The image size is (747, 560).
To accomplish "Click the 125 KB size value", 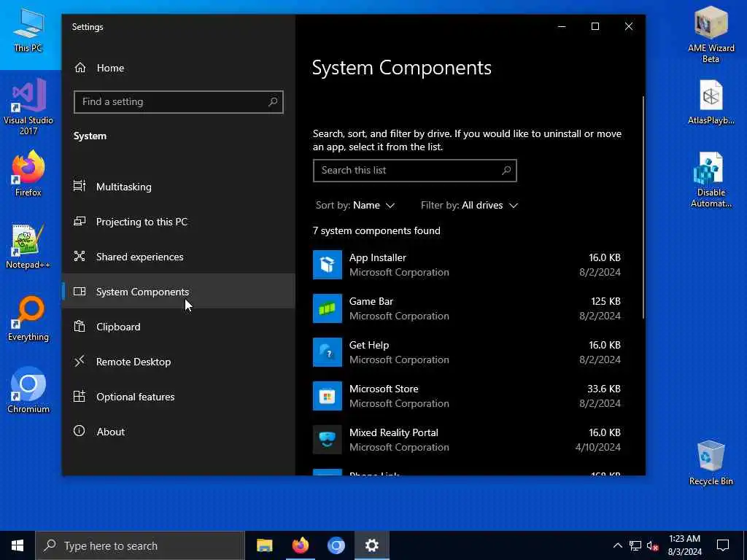I will click(605, 301).
